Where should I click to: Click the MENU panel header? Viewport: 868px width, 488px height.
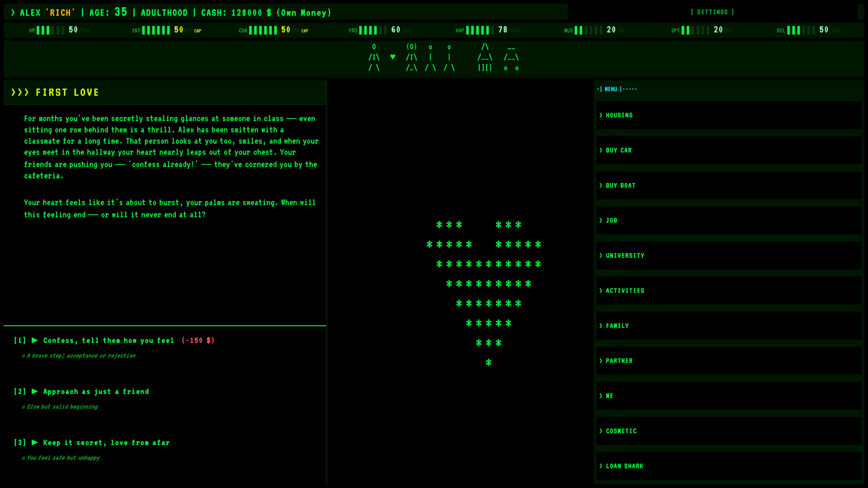pyautogui.click(x=617, y=89)
